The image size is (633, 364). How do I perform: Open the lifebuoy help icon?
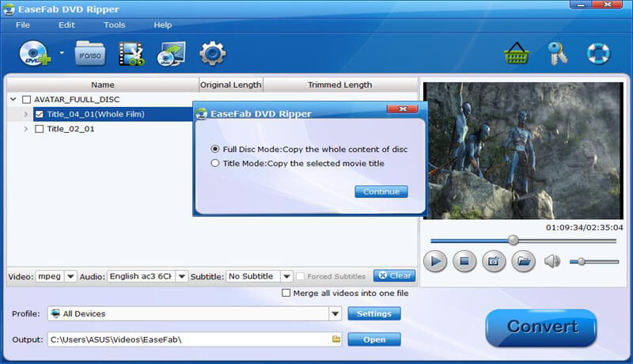599,53
